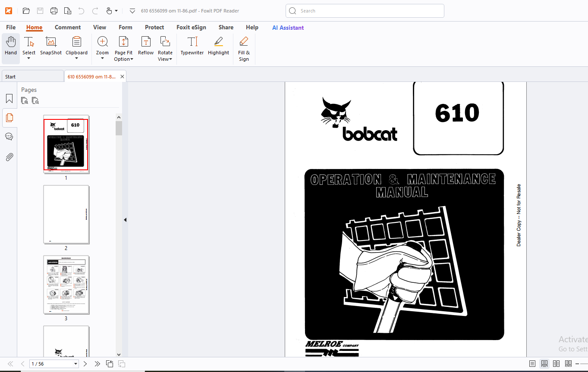The width and height of the screenshot is (588, 372).
Task: Switch to the Start document tab
Action: 32,76
